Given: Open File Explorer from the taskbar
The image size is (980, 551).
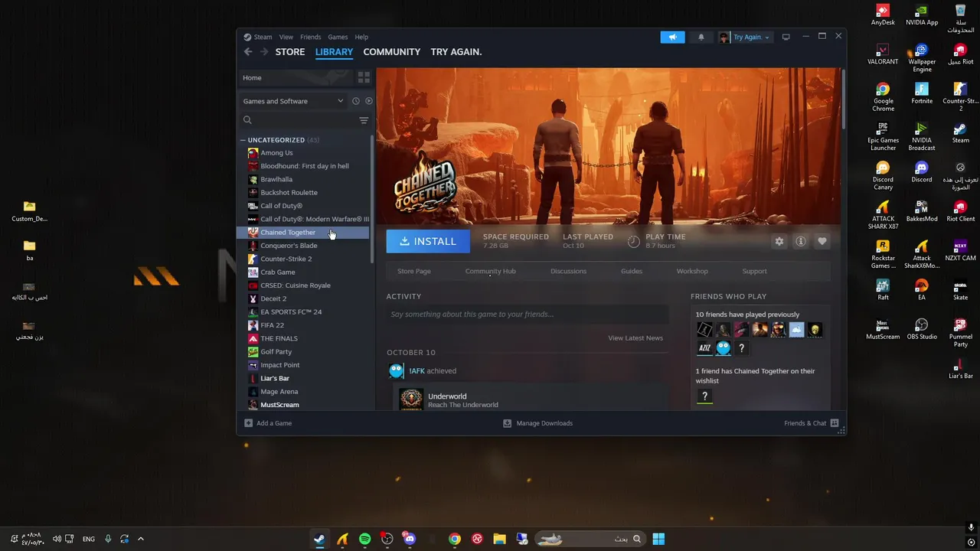Looking at the screenshot, I should point(499,539).
